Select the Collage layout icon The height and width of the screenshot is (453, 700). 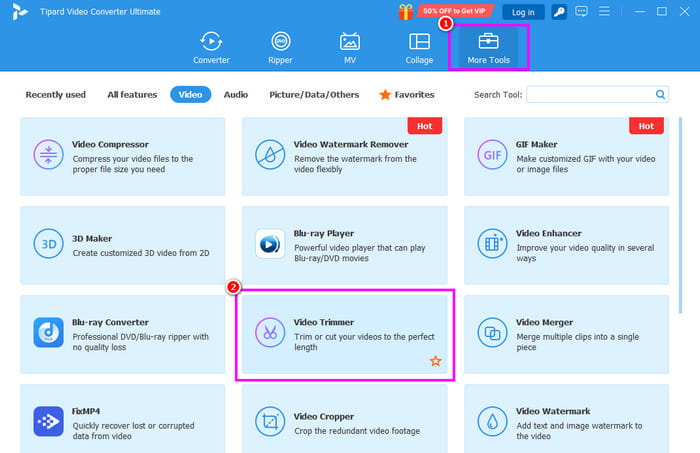(419, 41)
